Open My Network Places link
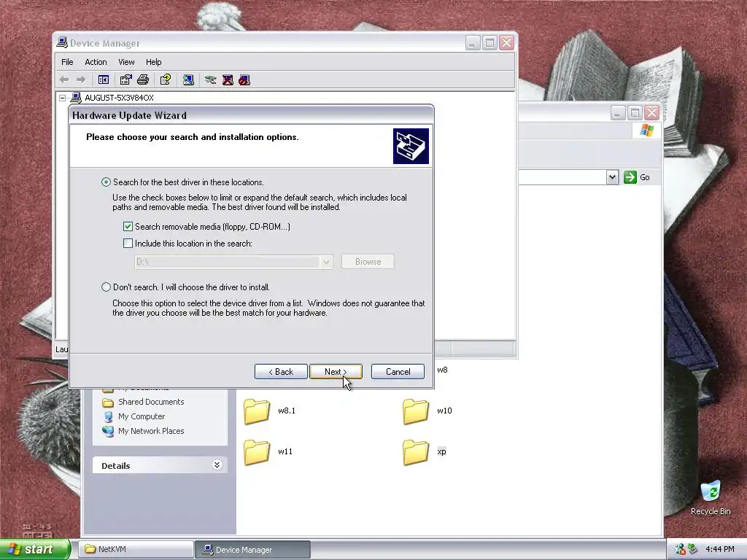Viewport: 747px width, 560px height. tap(150, 431)
